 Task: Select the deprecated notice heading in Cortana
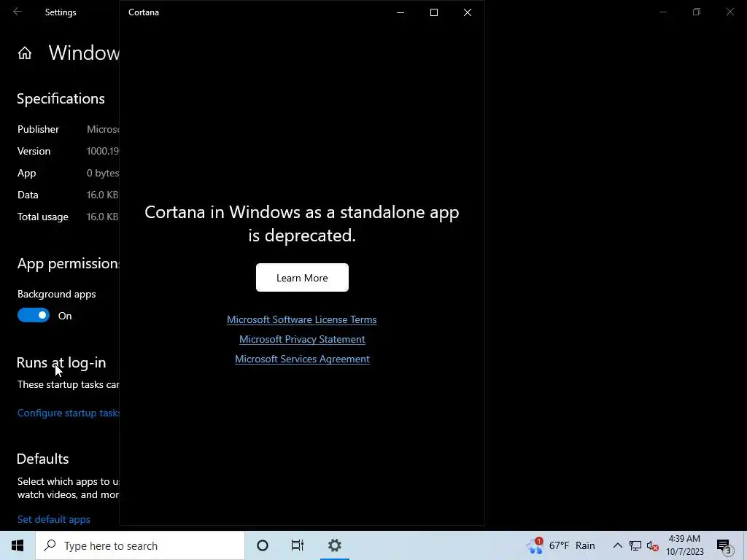click(301, 223)
